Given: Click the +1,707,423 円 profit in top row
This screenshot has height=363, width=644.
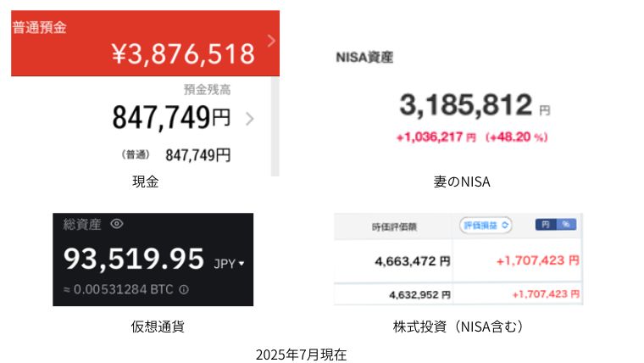Looking at the screenshot, I should [x=537, y=260].
